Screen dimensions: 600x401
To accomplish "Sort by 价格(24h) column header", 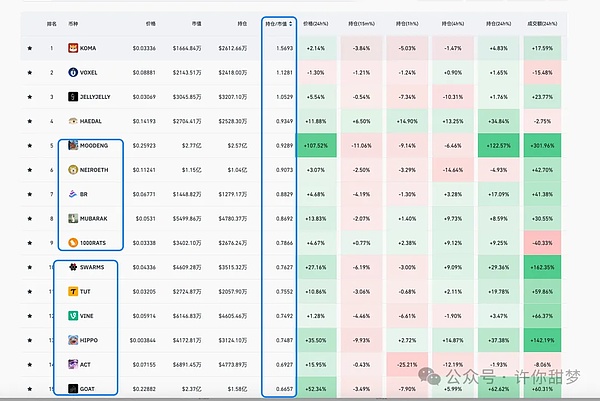I will click(x=314, y=22).
